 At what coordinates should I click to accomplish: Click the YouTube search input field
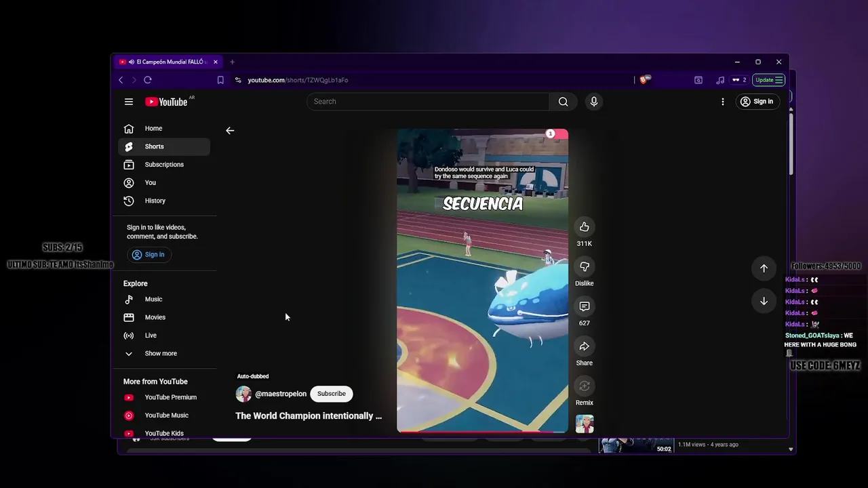tap(429, 102)
